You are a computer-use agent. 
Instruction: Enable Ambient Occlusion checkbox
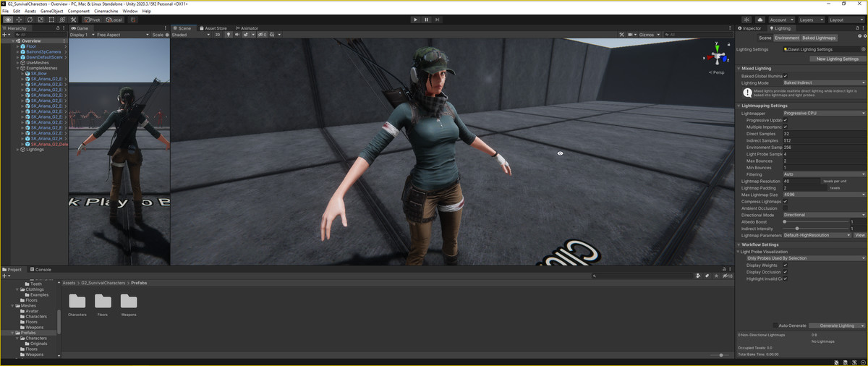pyautogui.click(x=786, y=208)
